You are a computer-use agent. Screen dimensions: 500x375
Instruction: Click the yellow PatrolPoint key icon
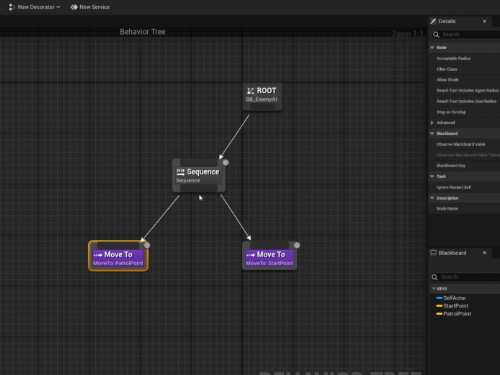tap(439, 314)
